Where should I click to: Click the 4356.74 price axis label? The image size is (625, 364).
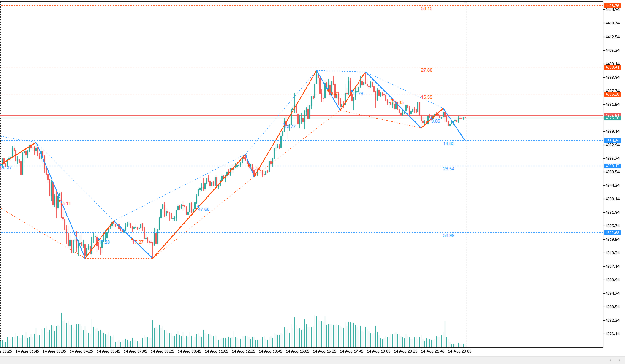click(x=612, y=159)
